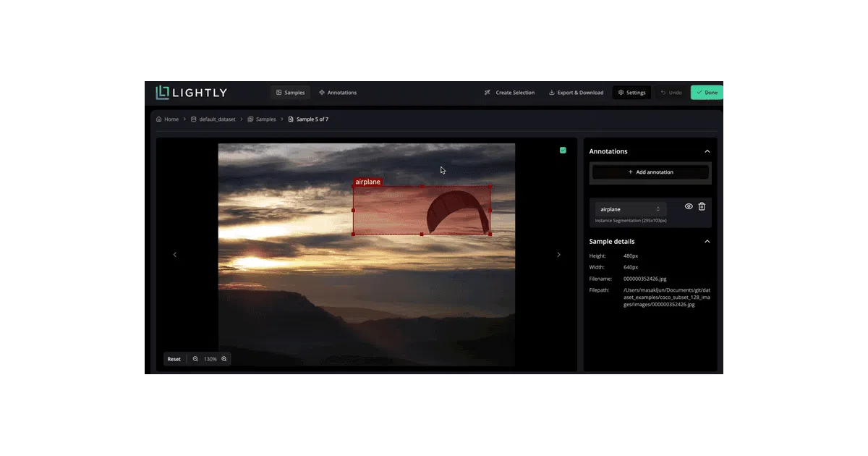This screenshot has width=868, height=456.
Task: Go to the next sample arrow
Action: click(x=558, y=255)
